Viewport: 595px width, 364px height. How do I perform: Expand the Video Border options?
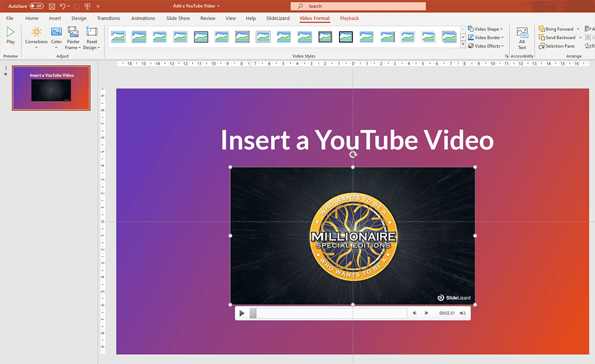tap(485, 37)
